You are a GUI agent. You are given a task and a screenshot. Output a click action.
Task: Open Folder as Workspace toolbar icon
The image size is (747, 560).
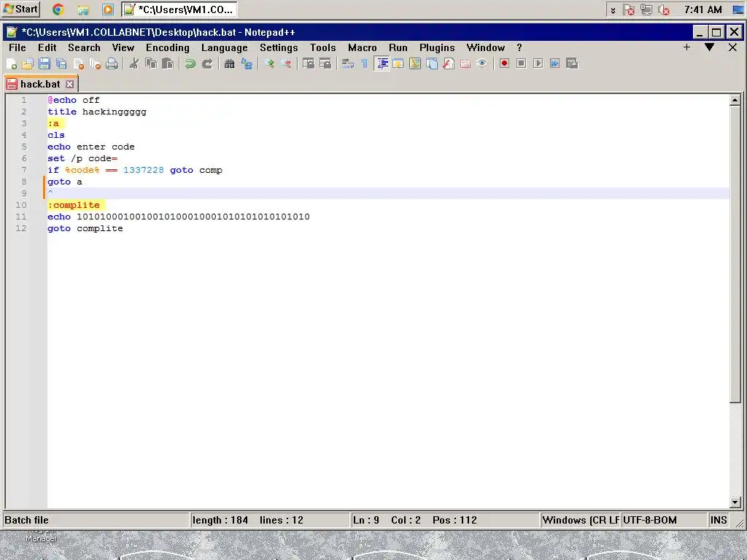tap(465, 64)
